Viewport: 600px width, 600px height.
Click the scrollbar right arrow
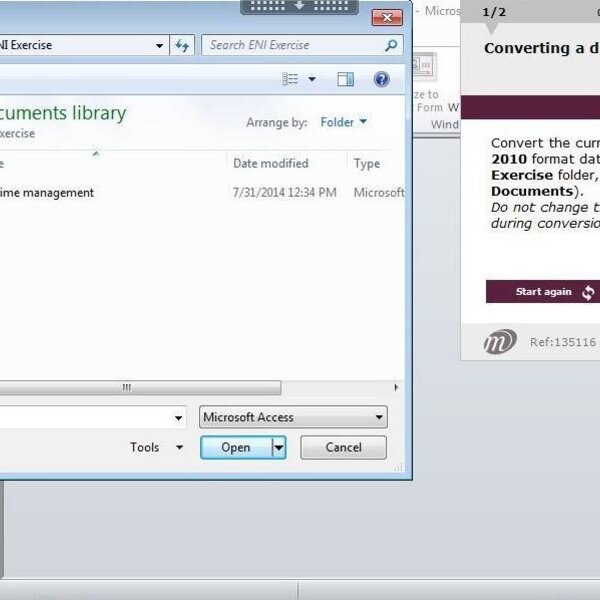[x=396, y=387]
